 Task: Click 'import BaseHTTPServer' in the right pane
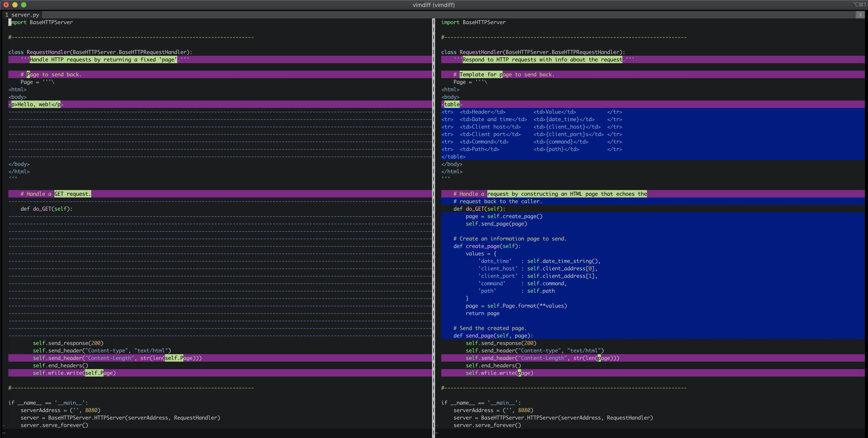pos(473,22)
